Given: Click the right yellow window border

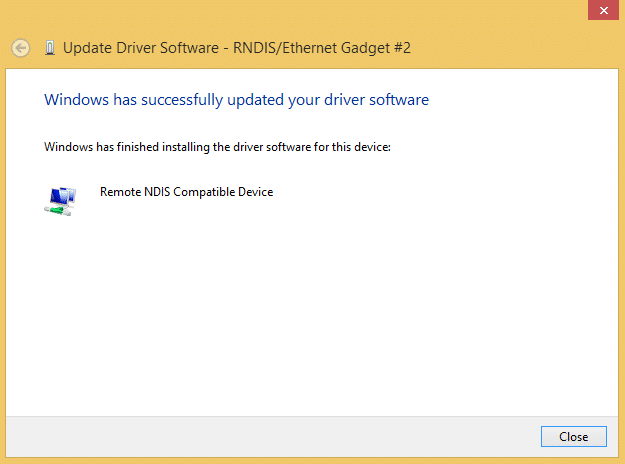Looking at the screenshot, I should 621,250.
